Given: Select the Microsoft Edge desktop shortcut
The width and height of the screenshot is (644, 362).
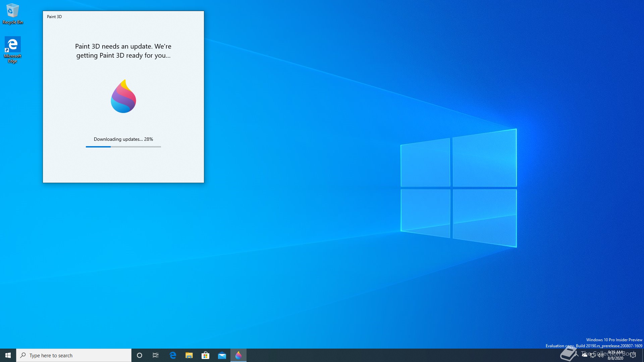Looking at the screenshot, I should [x=12, y=50].
